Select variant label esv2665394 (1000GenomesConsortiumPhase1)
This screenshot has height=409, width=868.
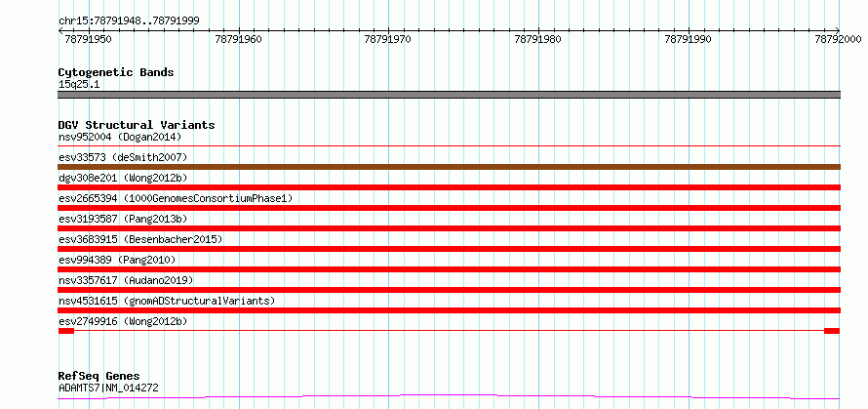[x=176, y=198]
